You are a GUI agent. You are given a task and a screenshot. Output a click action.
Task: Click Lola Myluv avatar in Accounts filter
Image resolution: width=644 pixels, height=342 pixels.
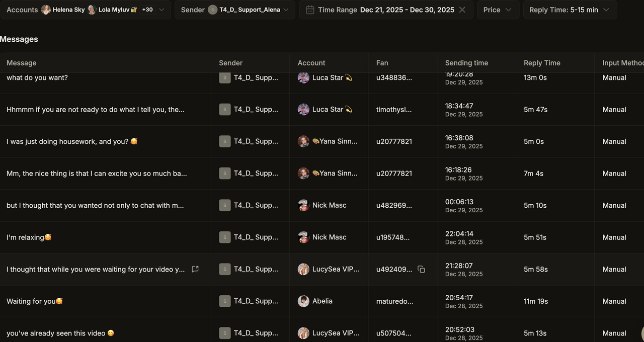[92, 10]
